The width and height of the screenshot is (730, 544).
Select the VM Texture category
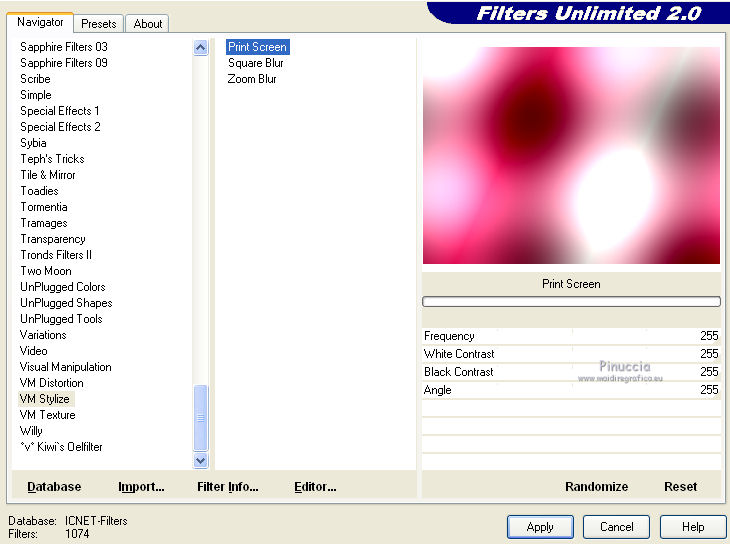[x=47, y=415]
